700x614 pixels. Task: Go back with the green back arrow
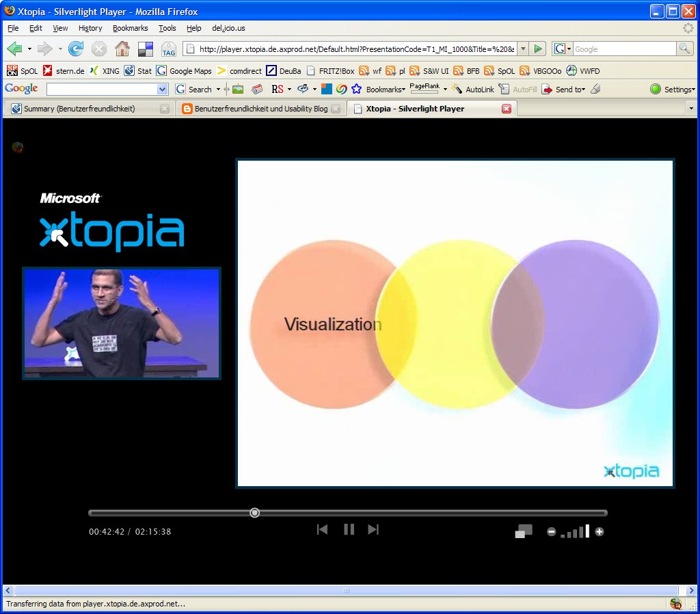click(x=14, y=49)
